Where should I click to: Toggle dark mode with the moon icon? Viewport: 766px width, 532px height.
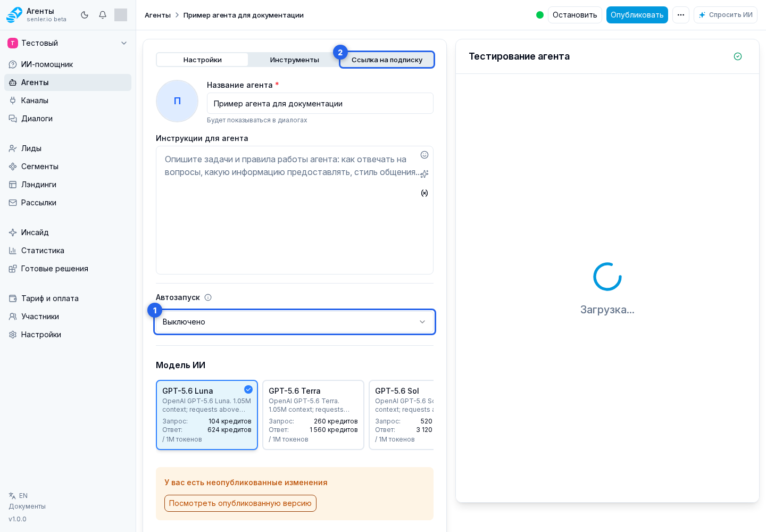(x=85, y=15)
